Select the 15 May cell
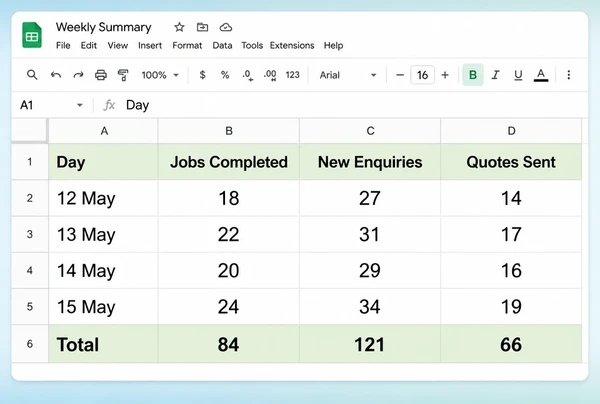This screenshot has width=600, height=404. click(103, 306)
